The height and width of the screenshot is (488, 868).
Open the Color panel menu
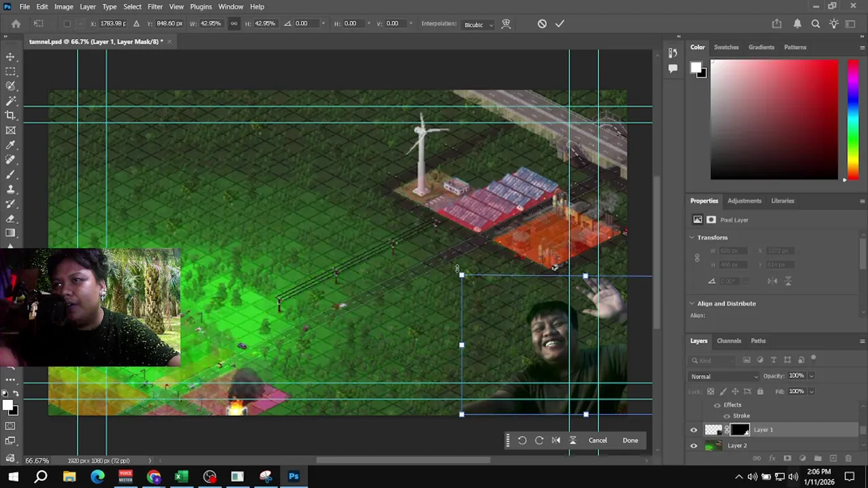click(862, 47)
